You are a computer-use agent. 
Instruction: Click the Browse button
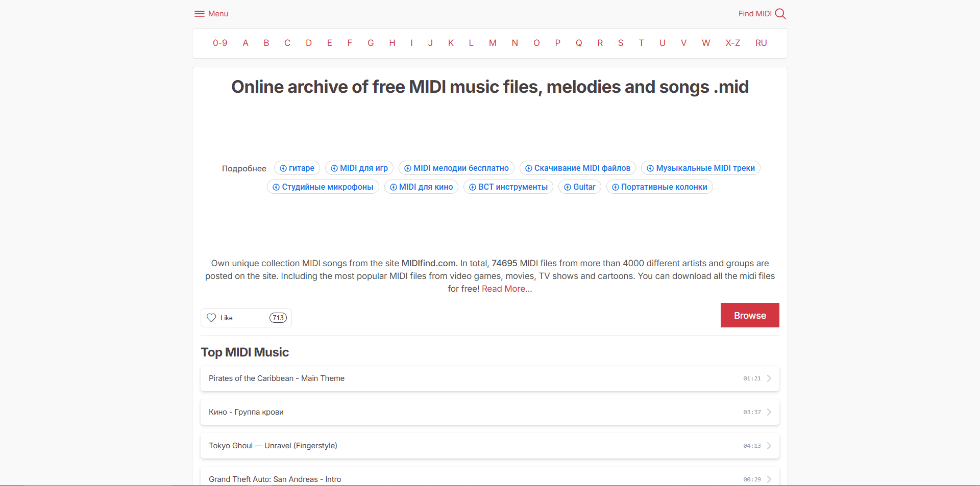(x=749, y=315)
